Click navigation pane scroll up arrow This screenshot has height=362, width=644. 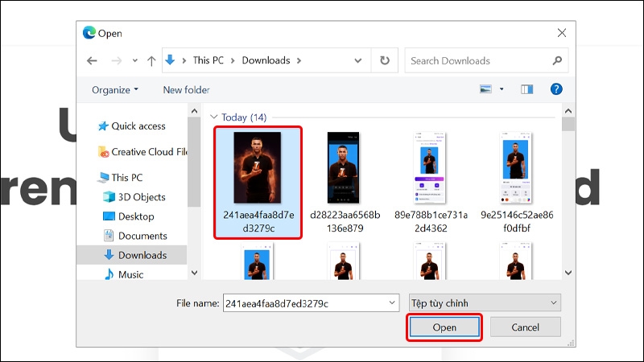click(x=194, y=111)
